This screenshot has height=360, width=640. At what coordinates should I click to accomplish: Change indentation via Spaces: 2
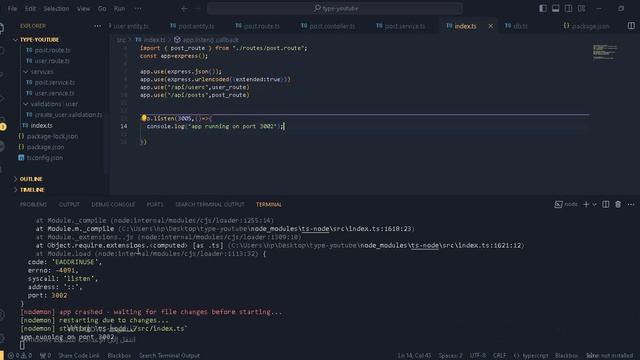point(451,356)
